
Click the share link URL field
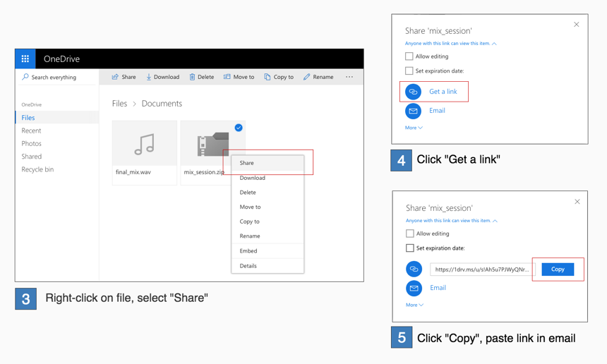[481, 269]
